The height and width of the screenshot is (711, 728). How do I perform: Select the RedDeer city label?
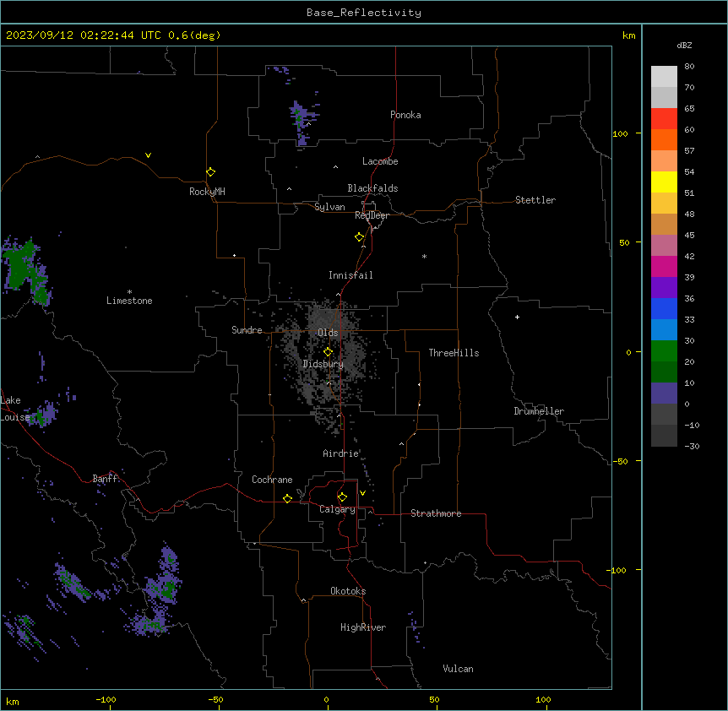(372, 215)
